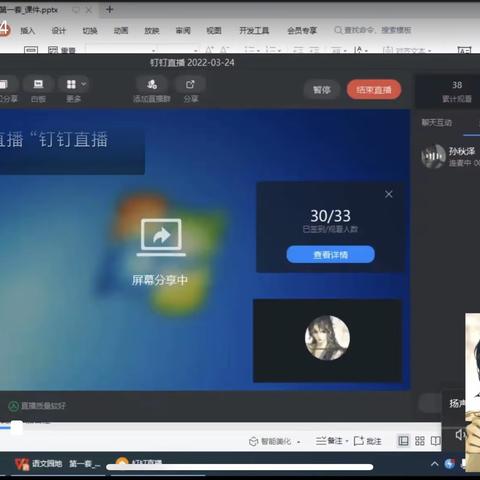This screenshot has width=480, height=480.
Task: Open the 插入 ribbon tab
Action: click(27, 31)
